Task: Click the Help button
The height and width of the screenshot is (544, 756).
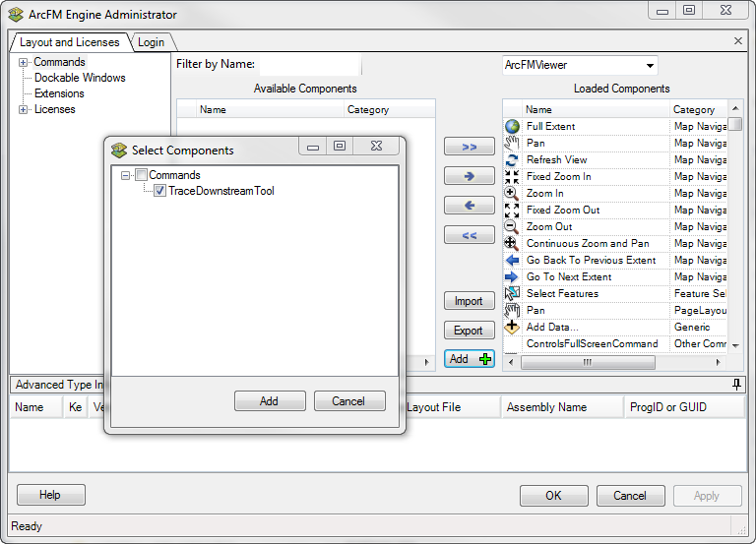Action: click(x=50, y=495)
